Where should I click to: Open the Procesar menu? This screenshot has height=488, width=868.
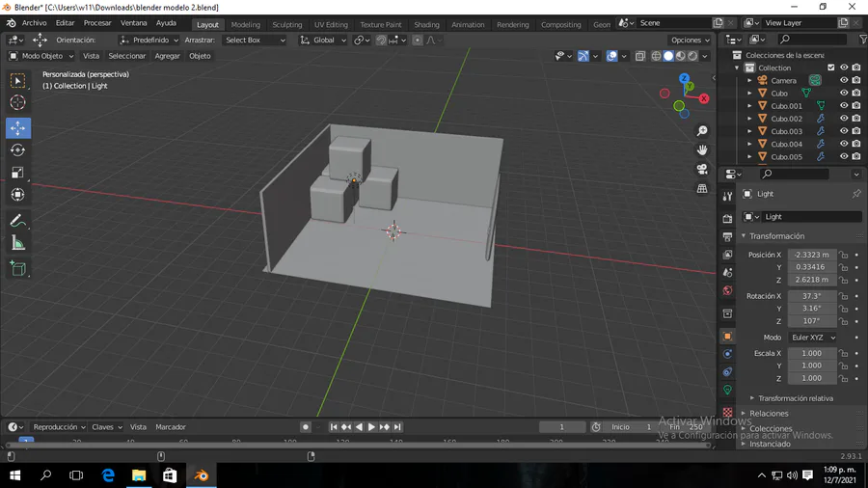97,23
